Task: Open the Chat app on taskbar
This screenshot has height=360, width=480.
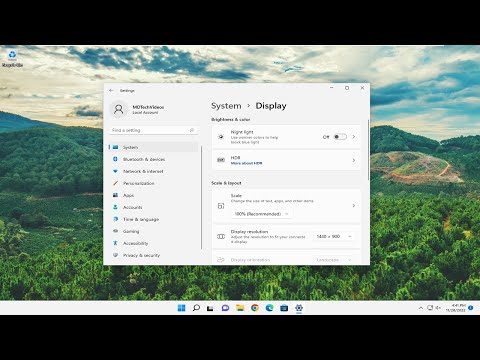Action: click(225, 308)
